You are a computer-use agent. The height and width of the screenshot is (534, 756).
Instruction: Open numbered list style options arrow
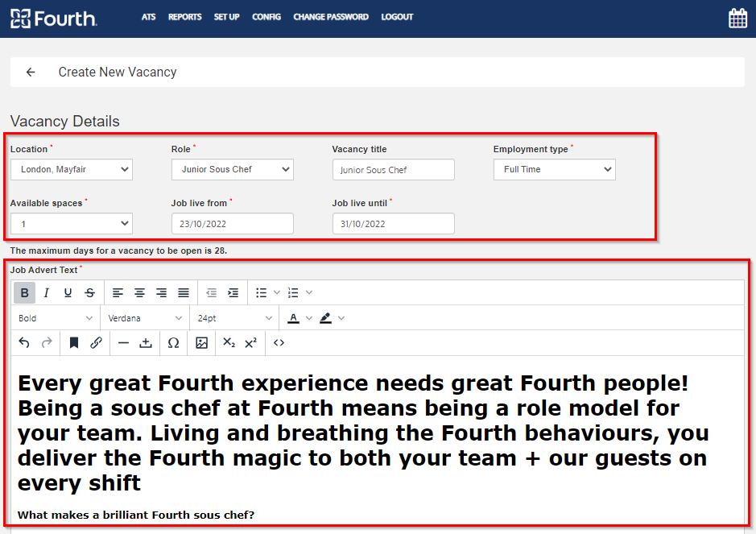tap(309, 292)
